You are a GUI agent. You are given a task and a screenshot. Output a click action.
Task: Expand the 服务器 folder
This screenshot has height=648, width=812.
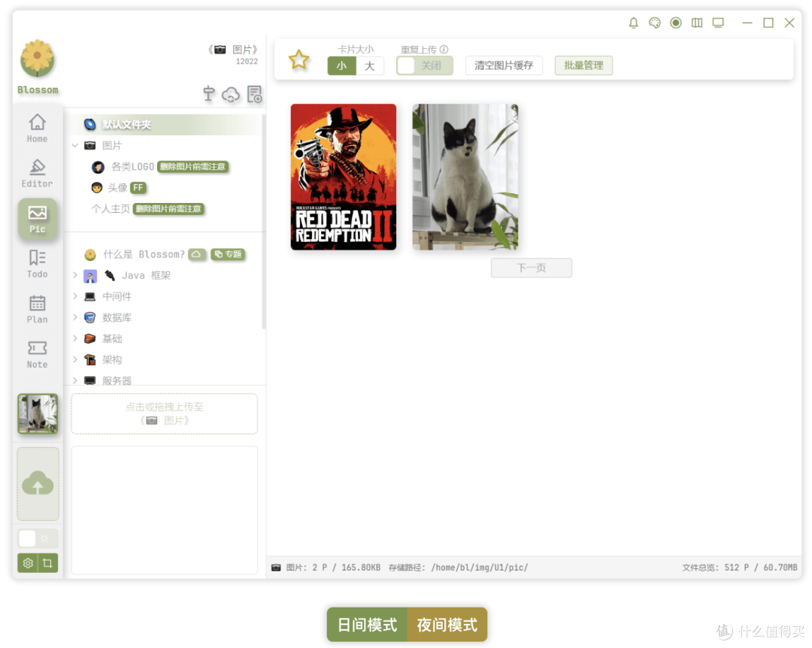click(75, 380)
